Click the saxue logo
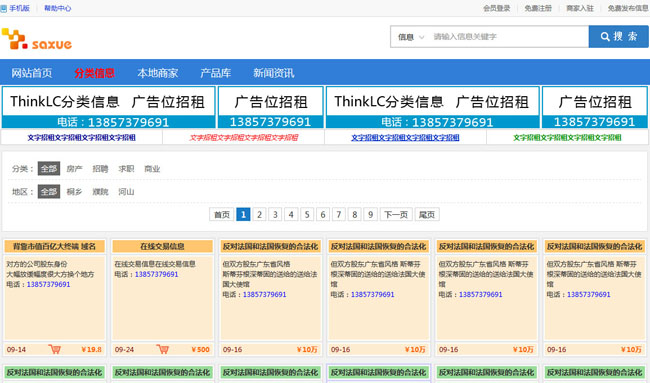 tap(36, 39)
